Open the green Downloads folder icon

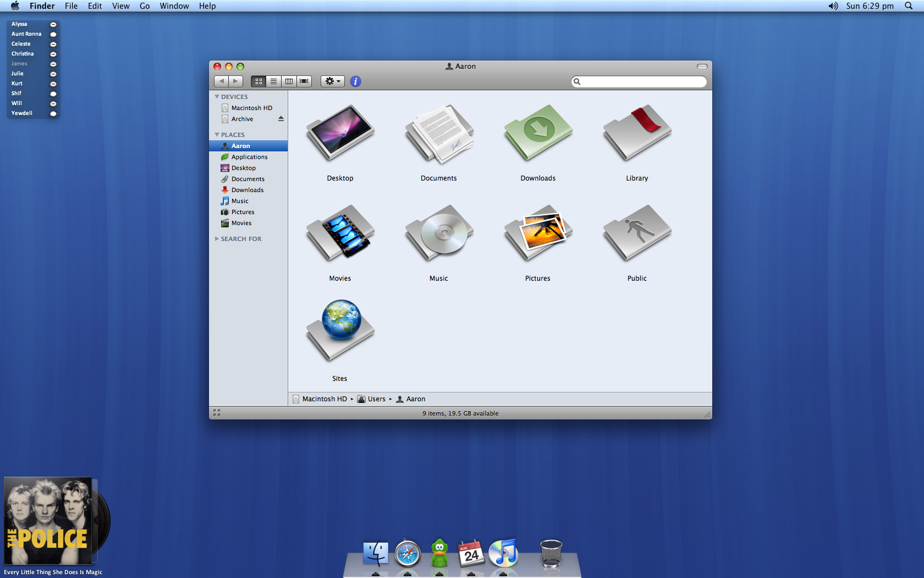click(538, 133)
